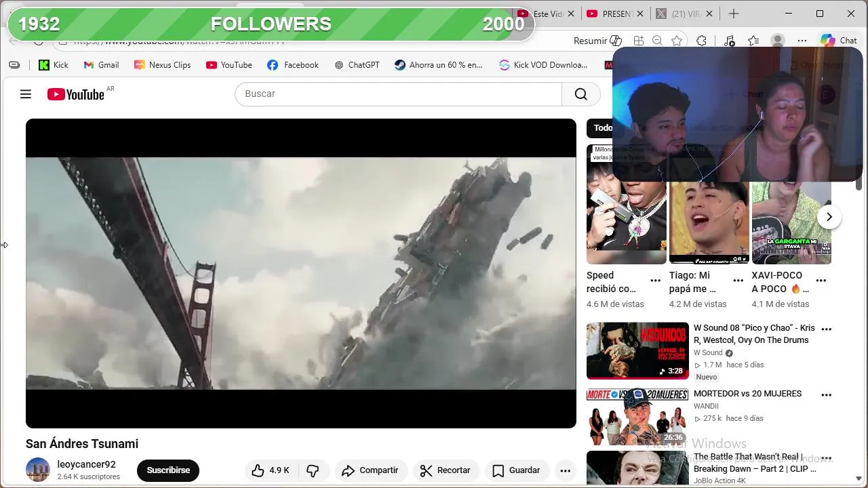The width and height of the screenshot is (868, 488).
Task: Open options for the Speed recibió short
Action: (x=656, y=281)
